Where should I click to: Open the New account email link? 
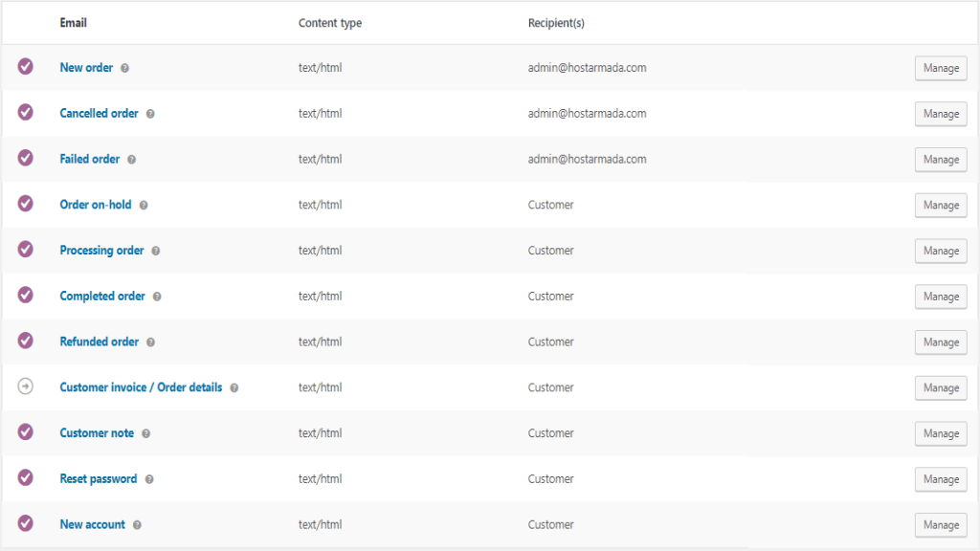(92, 524)
